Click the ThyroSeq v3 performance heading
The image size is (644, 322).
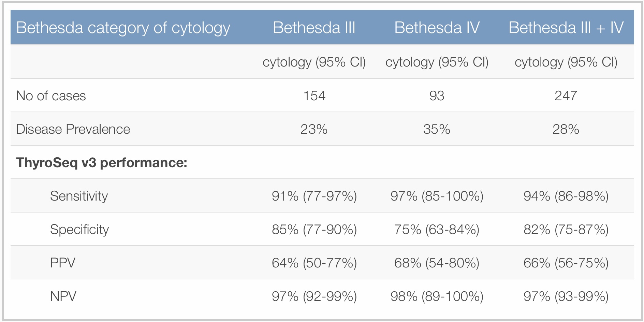(x=102, y=163)
